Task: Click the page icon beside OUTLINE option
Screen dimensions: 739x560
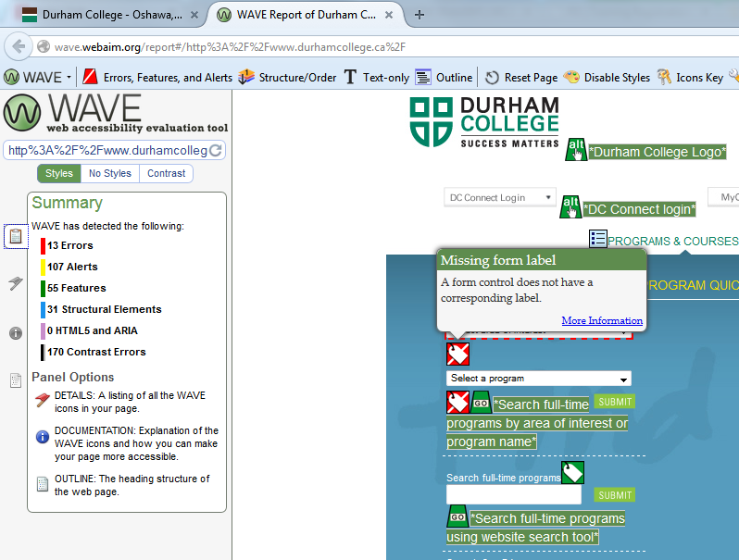Action: click(x=43, y=484)
